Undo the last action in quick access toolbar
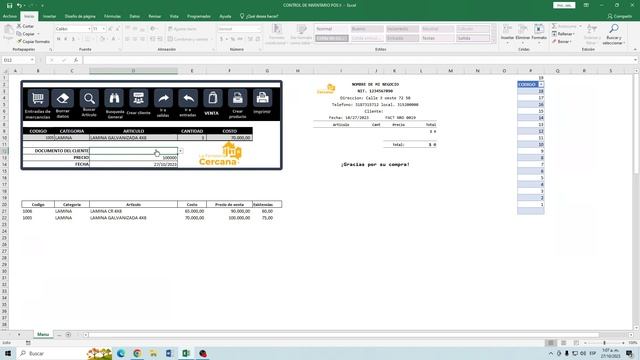The image size is (640, 360). pos(19,5)
